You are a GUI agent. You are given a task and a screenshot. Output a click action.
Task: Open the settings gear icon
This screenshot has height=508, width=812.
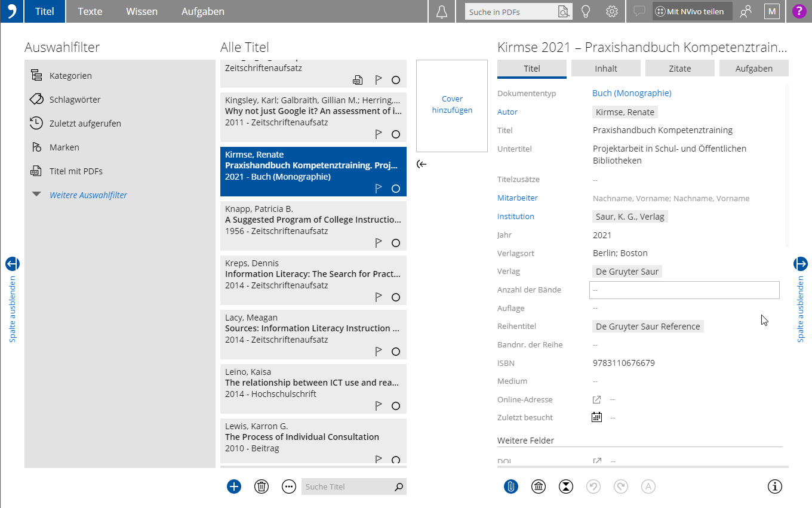[611, 11]
